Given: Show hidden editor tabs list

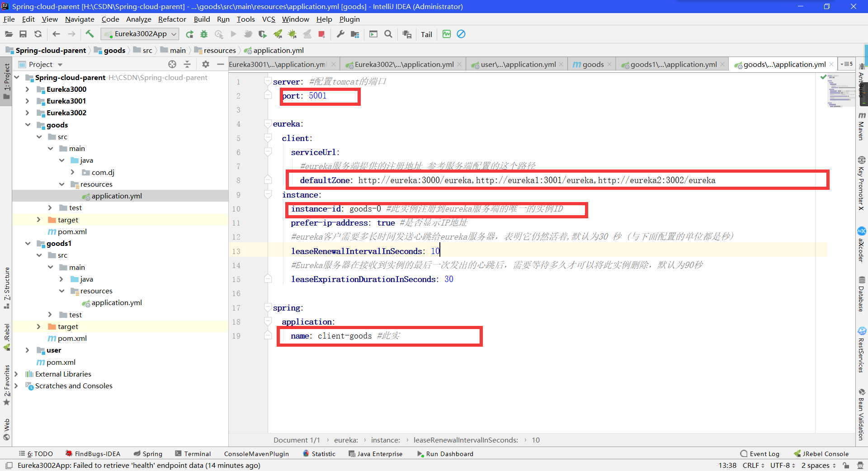Looking at the screenshot, I should pyautogui.click(x=846, y=64).
